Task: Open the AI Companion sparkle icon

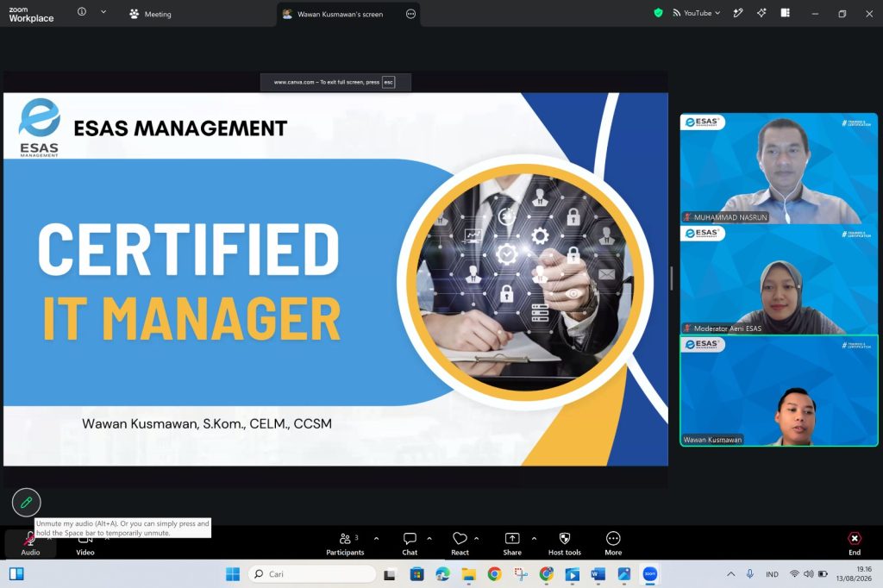Action: pos(761,12)
